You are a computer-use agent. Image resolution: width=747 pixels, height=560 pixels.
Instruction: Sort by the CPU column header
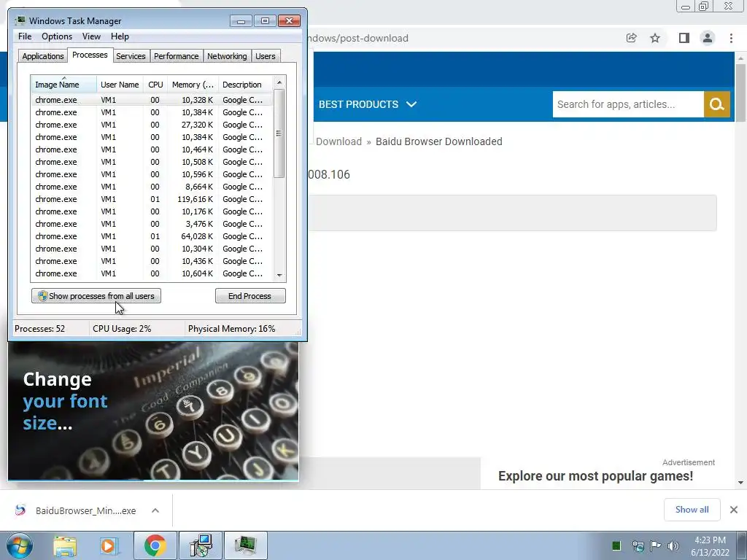tap(156, 85)
